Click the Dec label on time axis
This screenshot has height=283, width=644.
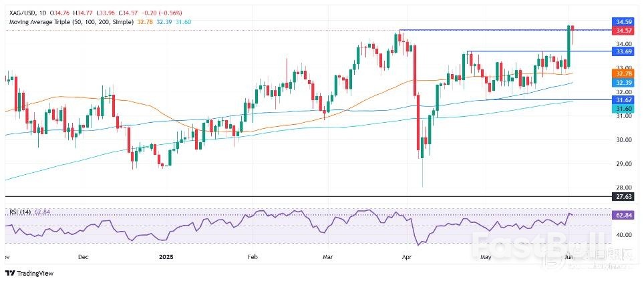click(83, 256)
